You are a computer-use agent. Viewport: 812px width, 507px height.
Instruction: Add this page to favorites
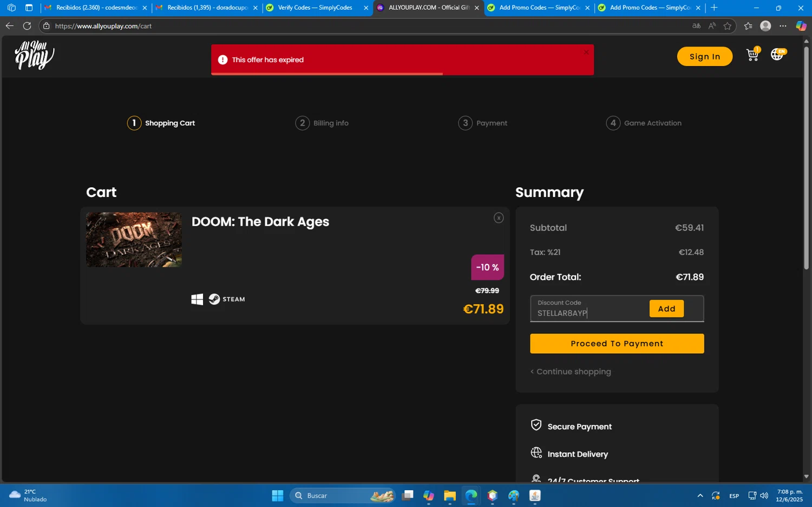coord(728,26)
